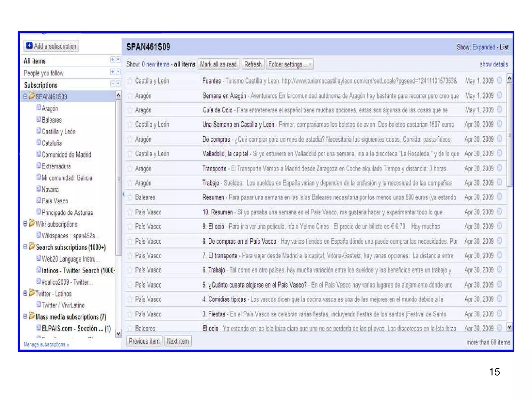Click the feed icon next to ELPAIS.com
Screen dimensions: 532x399
point(38,328)
